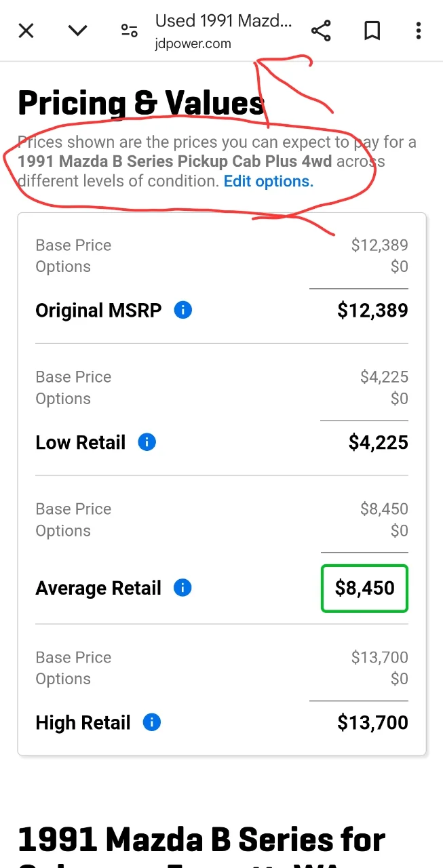This screenshot has height=868, width=443.
Task: Tap the Pricing & Values heading
Action: tap(140, 103)
